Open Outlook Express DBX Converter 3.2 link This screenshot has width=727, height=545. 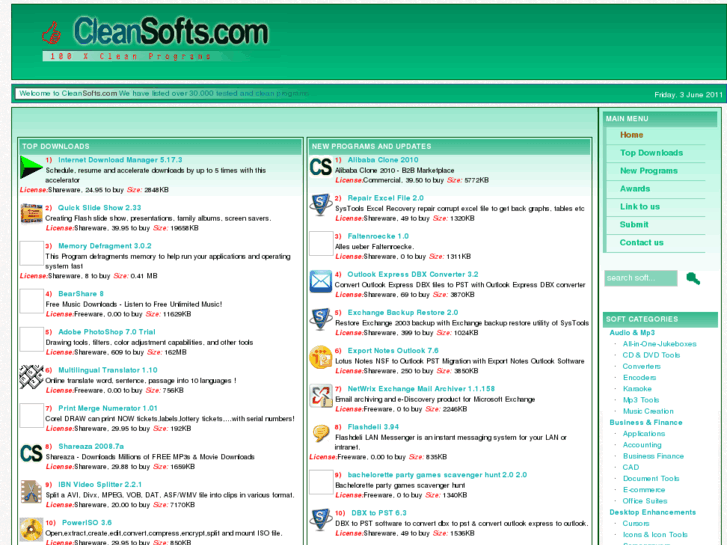(x=413, y=275)
